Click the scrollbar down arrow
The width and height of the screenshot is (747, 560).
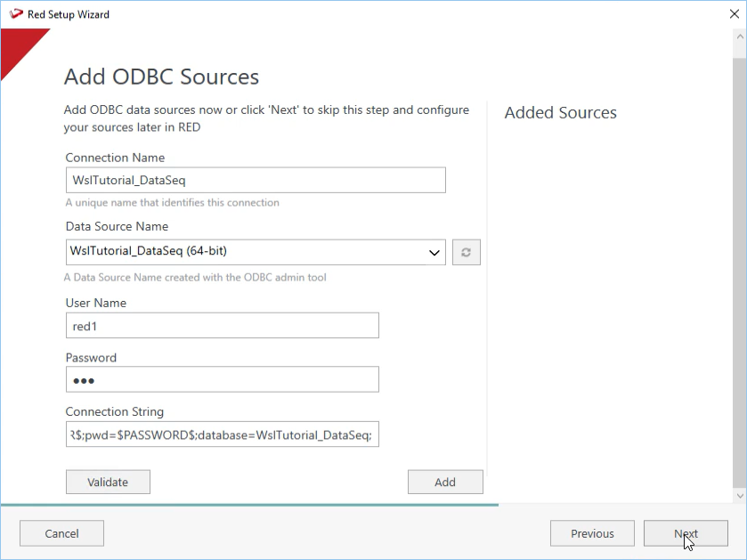click(x=740, y=494)
